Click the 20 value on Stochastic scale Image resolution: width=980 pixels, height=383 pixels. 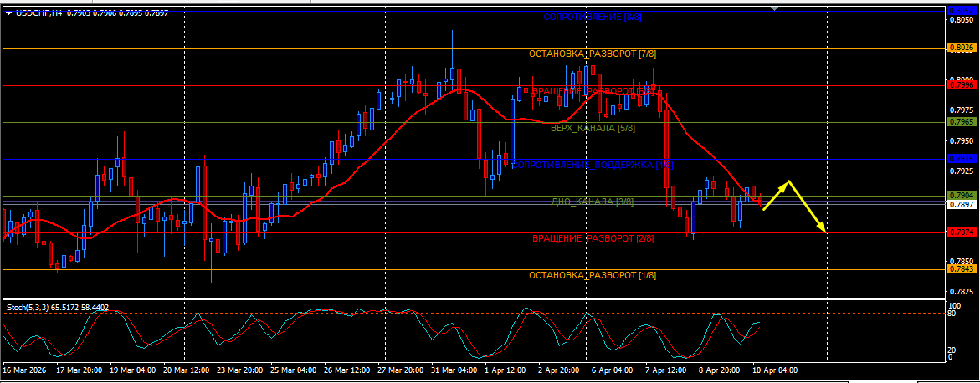(953, 350)
